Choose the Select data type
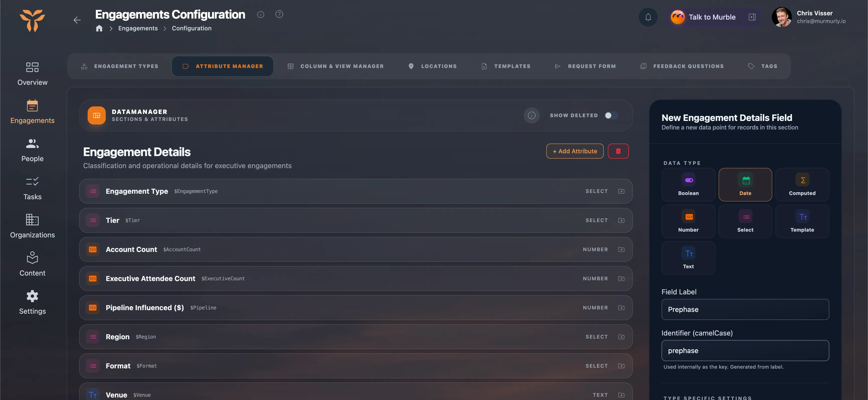Viewport: 868px width, 400px height. (745, 222)
